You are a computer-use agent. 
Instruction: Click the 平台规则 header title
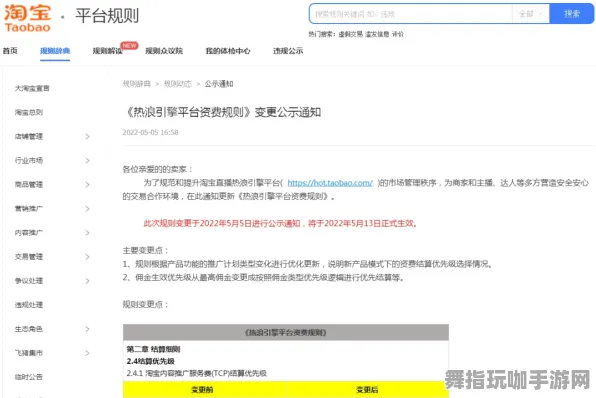tap(107, 16)
